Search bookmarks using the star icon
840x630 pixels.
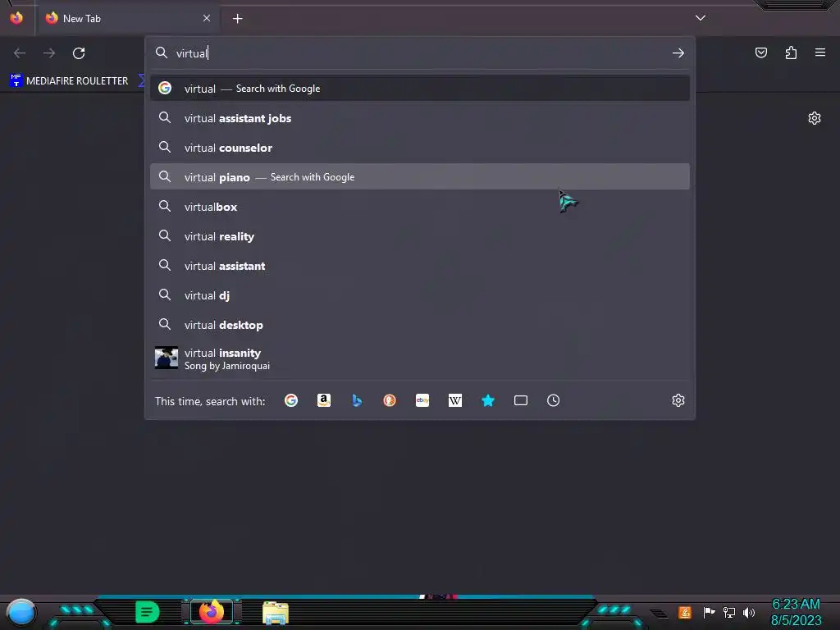pos(488,400)
